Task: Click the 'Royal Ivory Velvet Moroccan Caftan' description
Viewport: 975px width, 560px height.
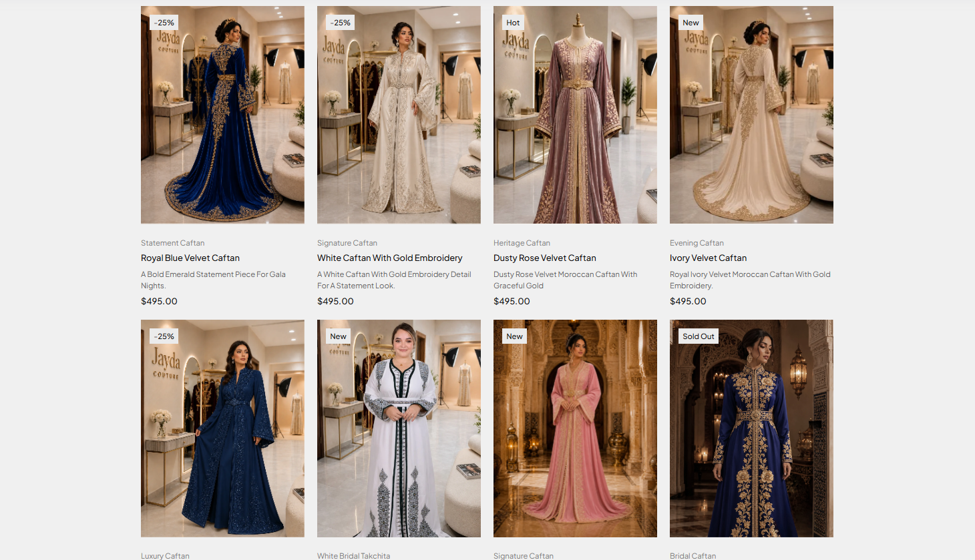Action: coord(750,280)
